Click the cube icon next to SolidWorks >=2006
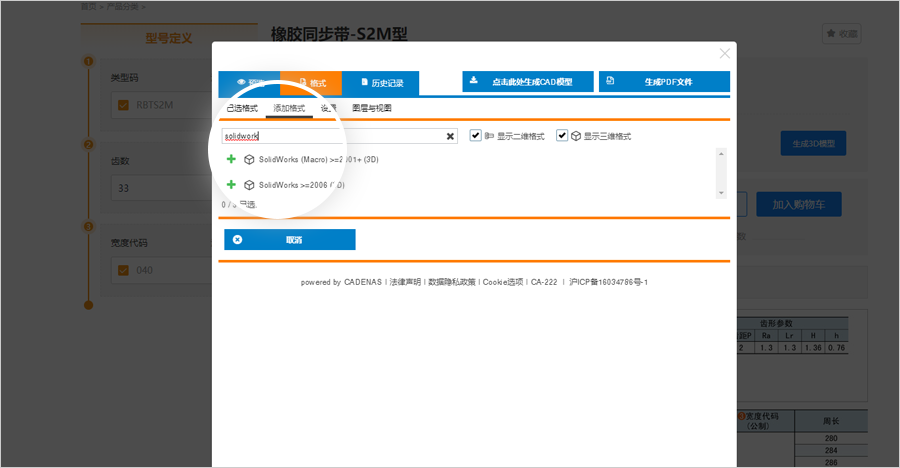900x468 pixels. coord(249,185)
